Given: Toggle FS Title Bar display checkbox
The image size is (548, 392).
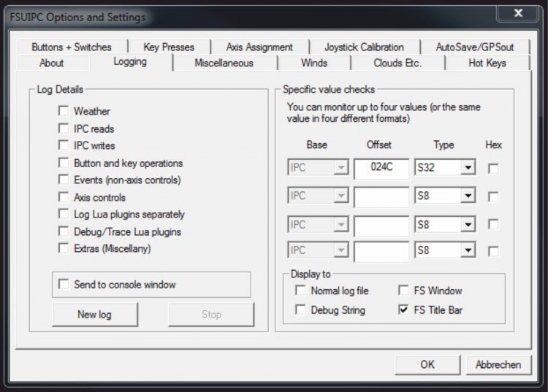Looking at the screenshot, I should pos(403,310).
